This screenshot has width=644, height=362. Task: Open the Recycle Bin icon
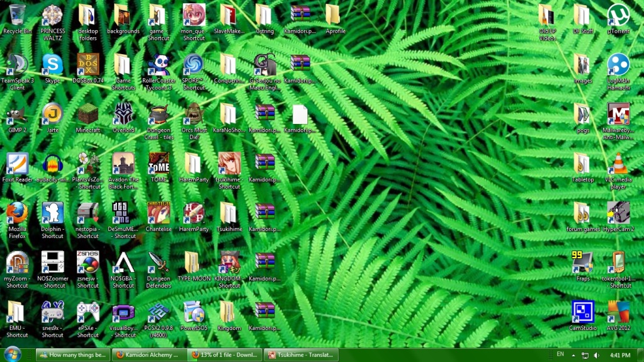17,16
